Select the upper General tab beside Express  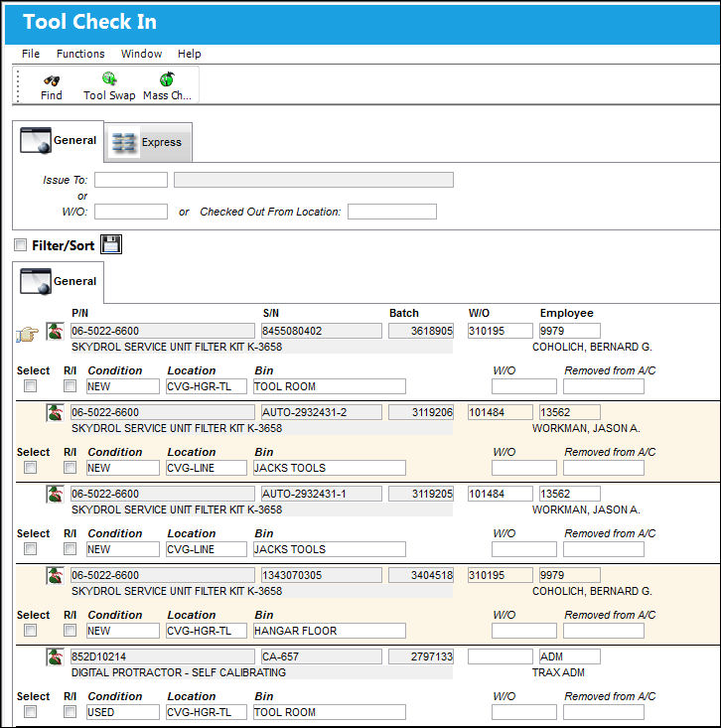click(x=58, y=141)
